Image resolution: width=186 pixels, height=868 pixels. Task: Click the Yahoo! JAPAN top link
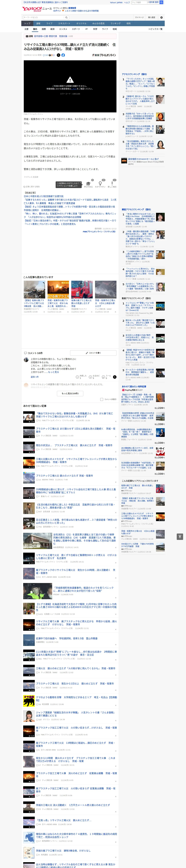(116, 2)
